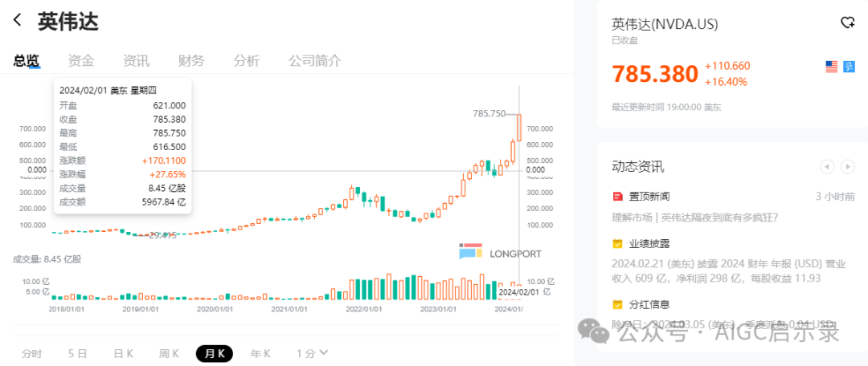Switch to the 资讯 tab
This screenshot has width=868, height=366.
click(136, 61)
